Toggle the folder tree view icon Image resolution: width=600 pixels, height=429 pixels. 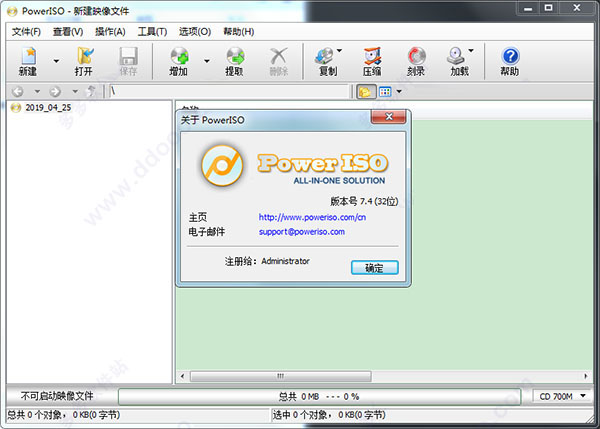(366, 91)
